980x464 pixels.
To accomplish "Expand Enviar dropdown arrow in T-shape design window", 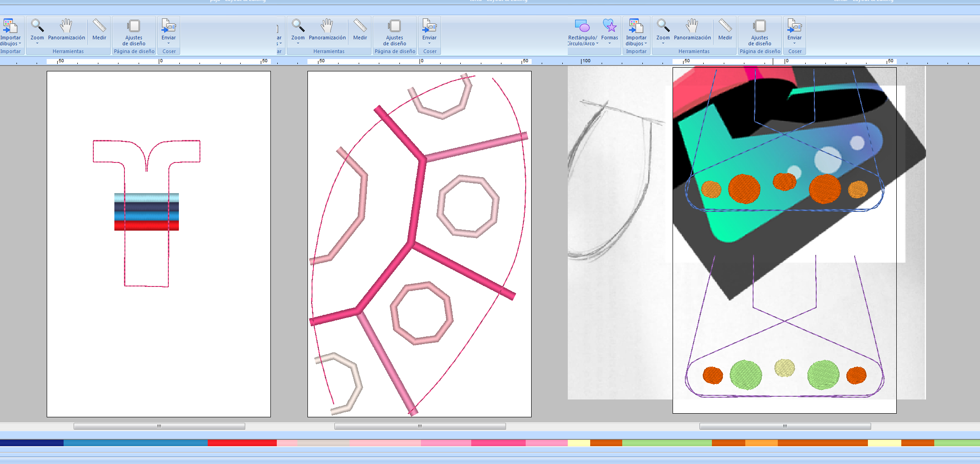I will tap(168, 43).
